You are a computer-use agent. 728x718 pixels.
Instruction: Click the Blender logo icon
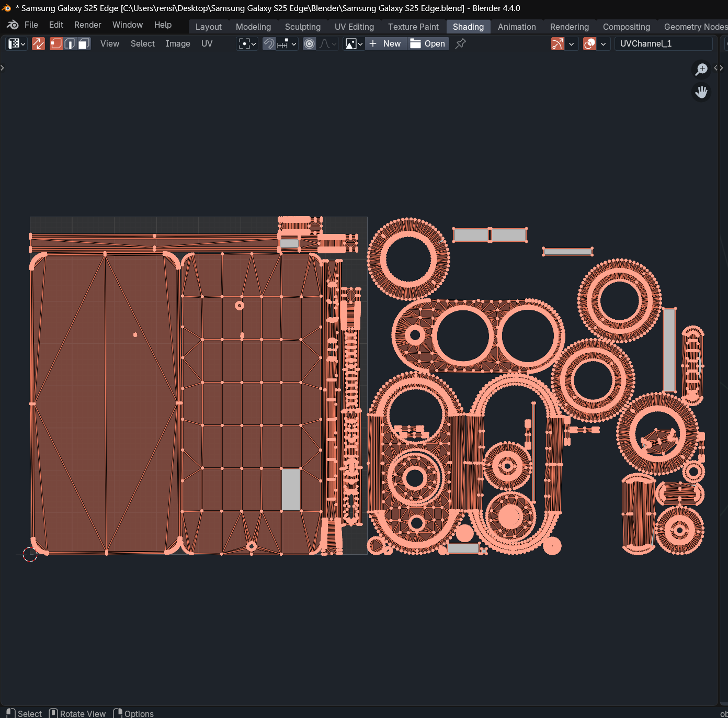(13, 25)
